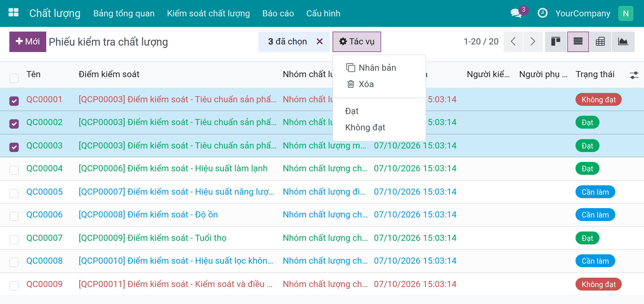Screen dimensions: 644x304
Task: Switch to Pivot table view
Action: 600,42
